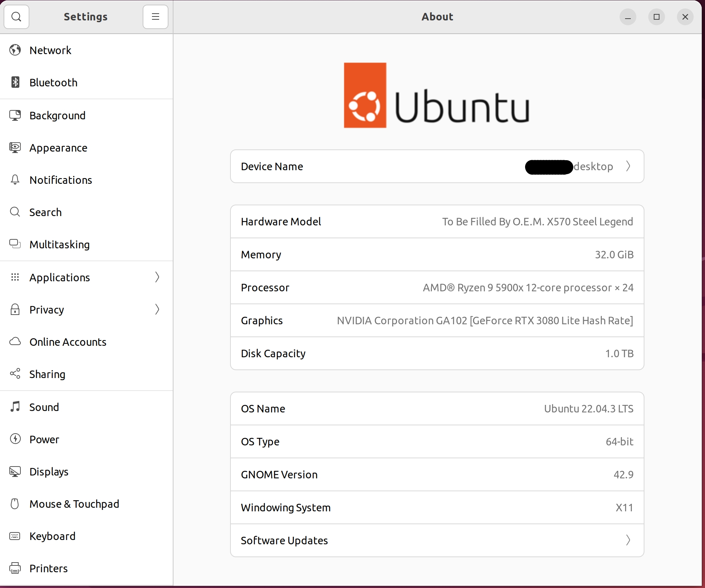Click the search magnifier button in Settings header
This screenshot has width=705, height=588.
pos(16,16)
